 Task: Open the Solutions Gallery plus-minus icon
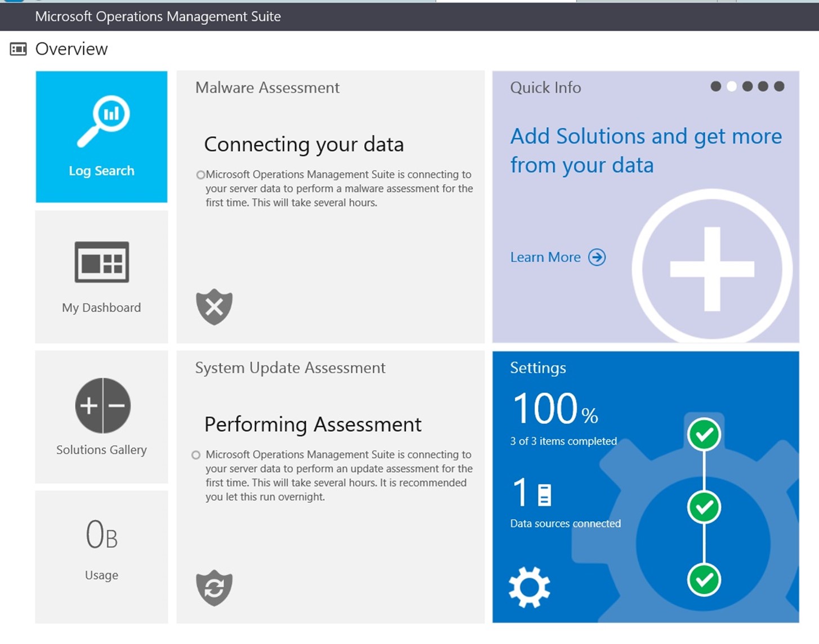103,405
